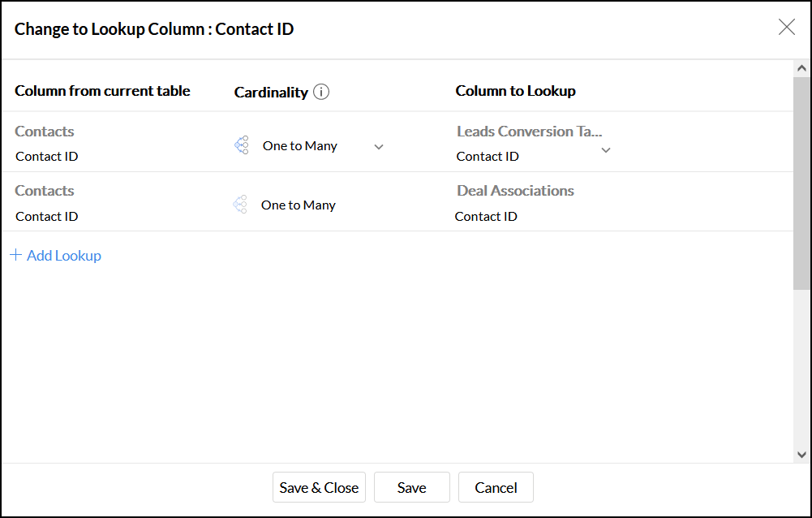Image resolution: width=812 pixels, height=518 pixels.
Task: Click the plus icon beside Add Lookup
Action: coord(15,255)
